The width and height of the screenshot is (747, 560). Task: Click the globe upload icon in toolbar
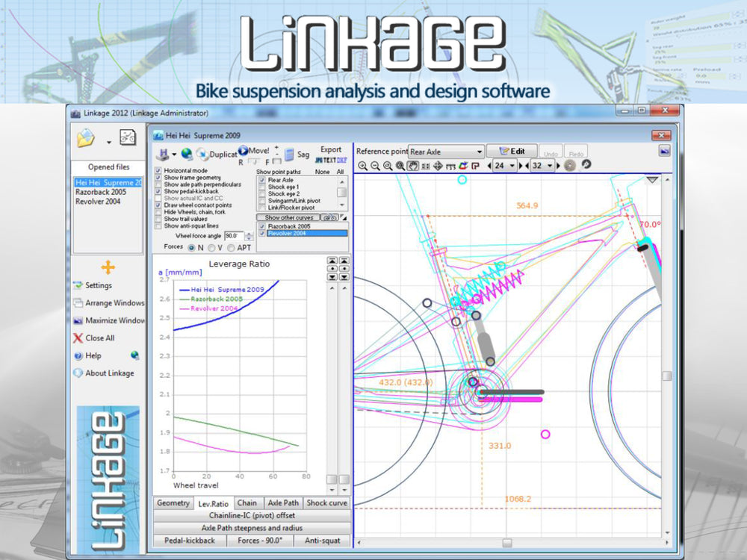point(187,154)
